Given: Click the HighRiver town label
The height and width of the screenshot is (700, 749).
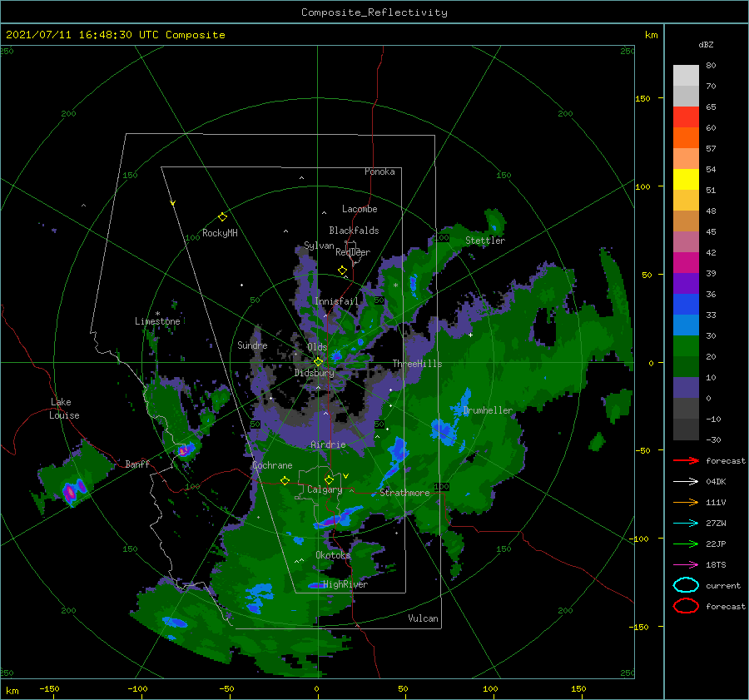Looking at the screenshot, I should (x=345, y=584).
